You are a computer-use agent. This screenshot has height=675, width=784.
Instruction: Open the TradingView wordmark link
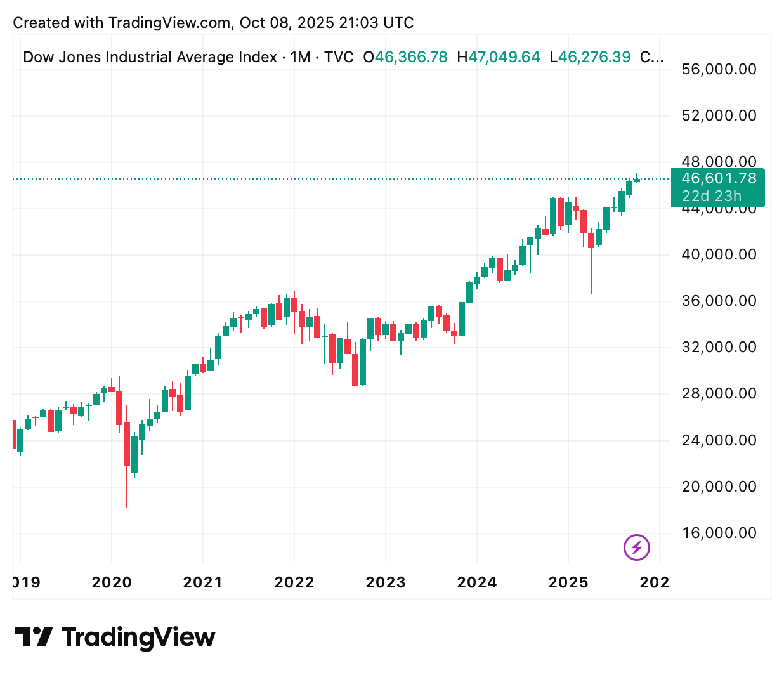[139, 637]
